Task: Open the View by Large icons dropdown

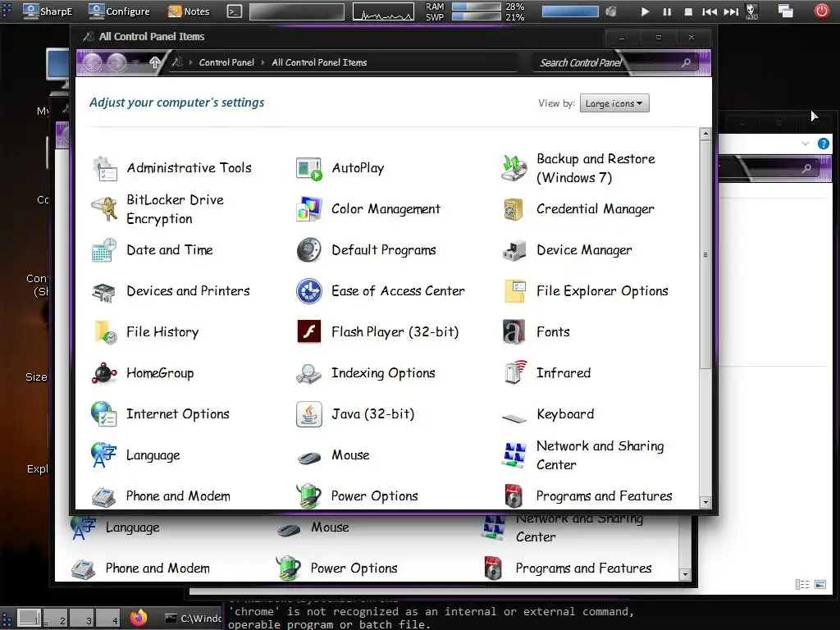Action: tap(614, 103)
